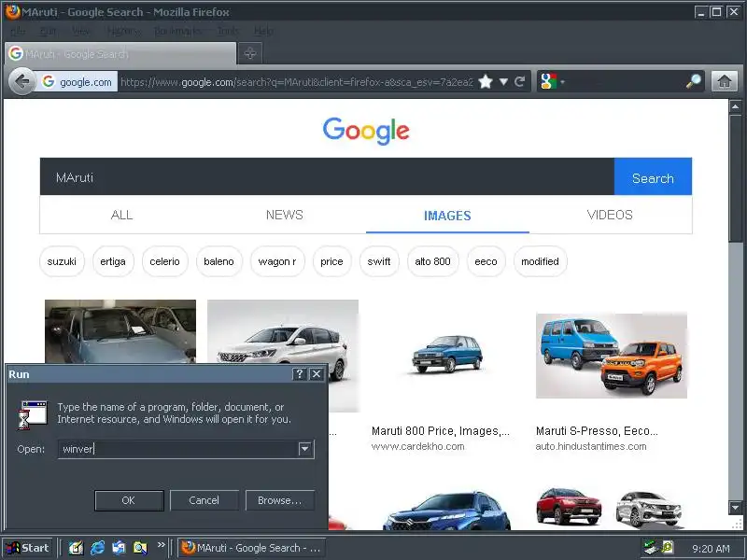Viewport: 747px width, 560px height.
Task: Click the blue Search button
Action: 653,176
